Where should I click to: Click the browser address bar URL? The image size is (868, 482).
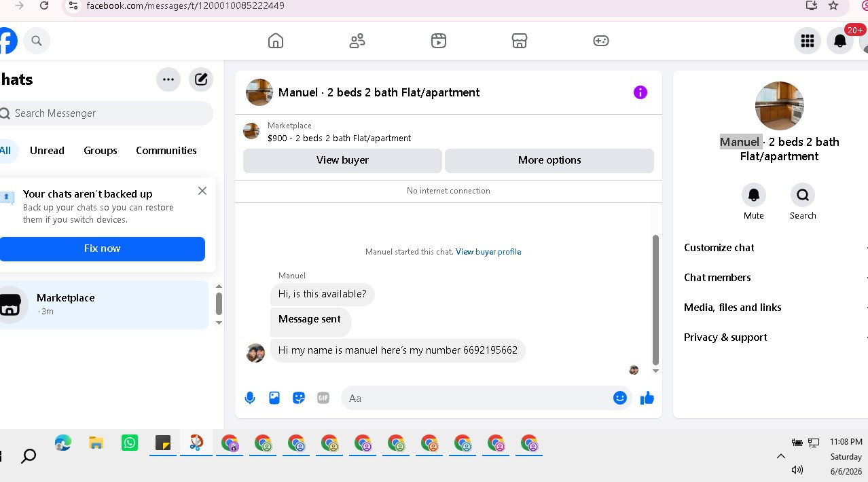tap(185, 5)
